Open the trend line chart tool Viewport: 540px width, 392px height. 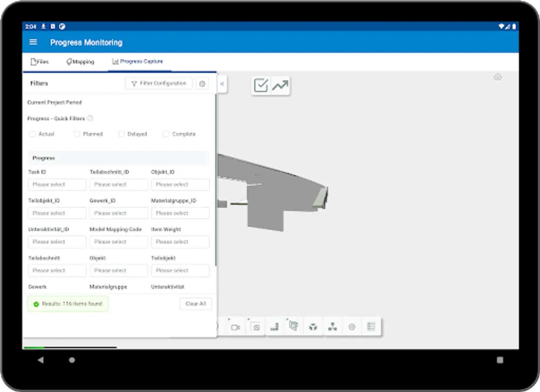(x=280, y=85)
